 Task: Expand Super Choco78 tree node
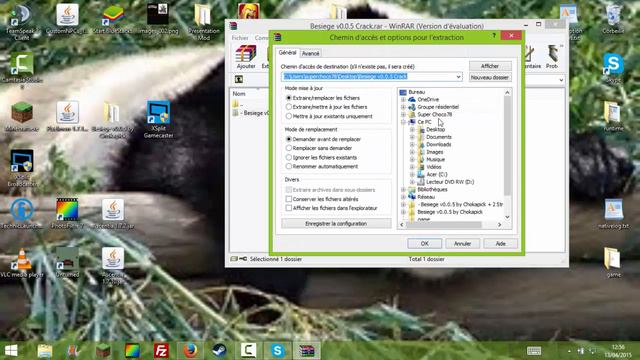point(403,115)
